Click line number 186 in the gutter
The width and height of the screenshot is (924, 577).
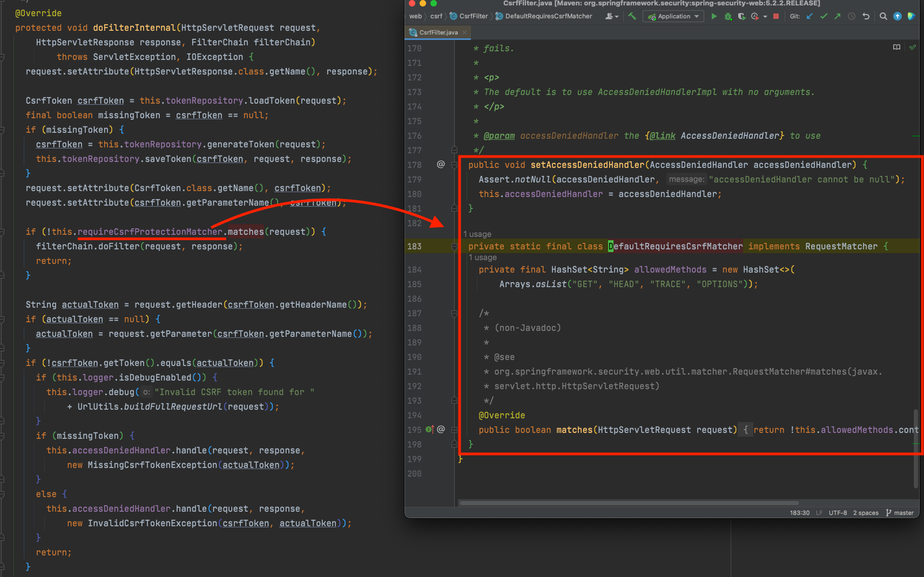[x=415, y=298]
